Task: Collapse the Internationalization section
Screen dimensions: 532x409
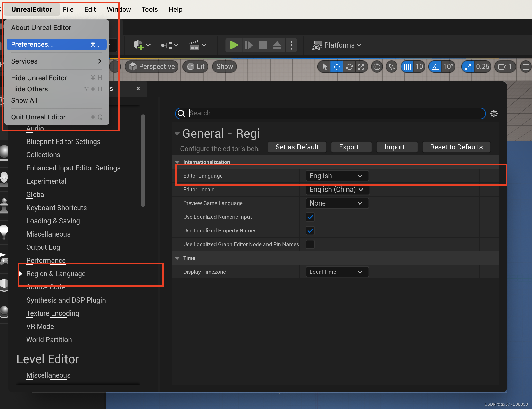Action: coord(177,162)
